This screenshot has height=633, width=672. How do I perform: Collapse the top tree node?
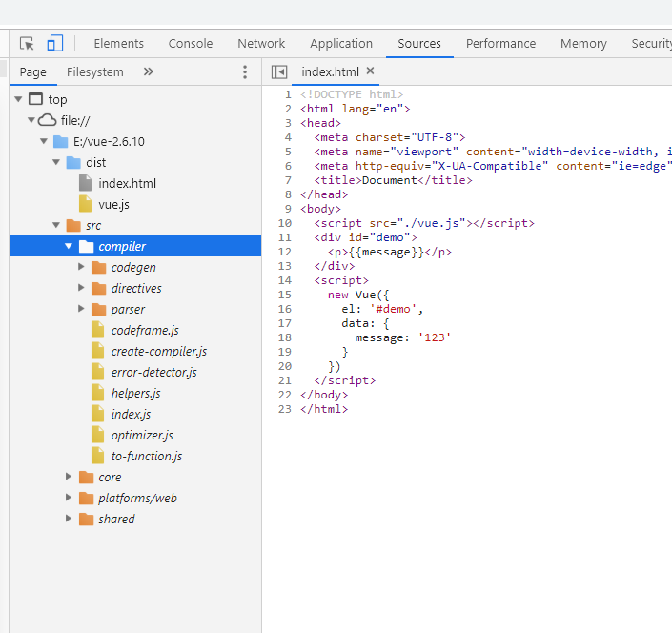coord(18,99)
